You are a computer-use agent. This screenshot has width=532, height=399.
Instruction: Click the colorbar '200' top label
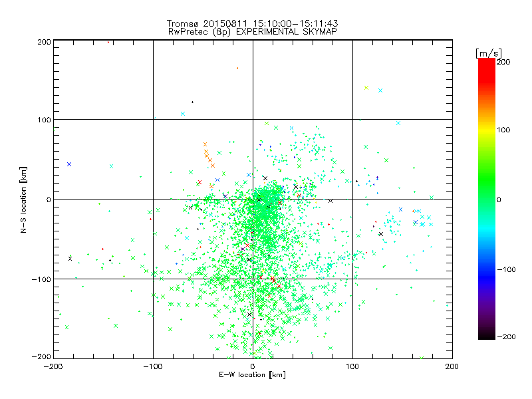503,62
